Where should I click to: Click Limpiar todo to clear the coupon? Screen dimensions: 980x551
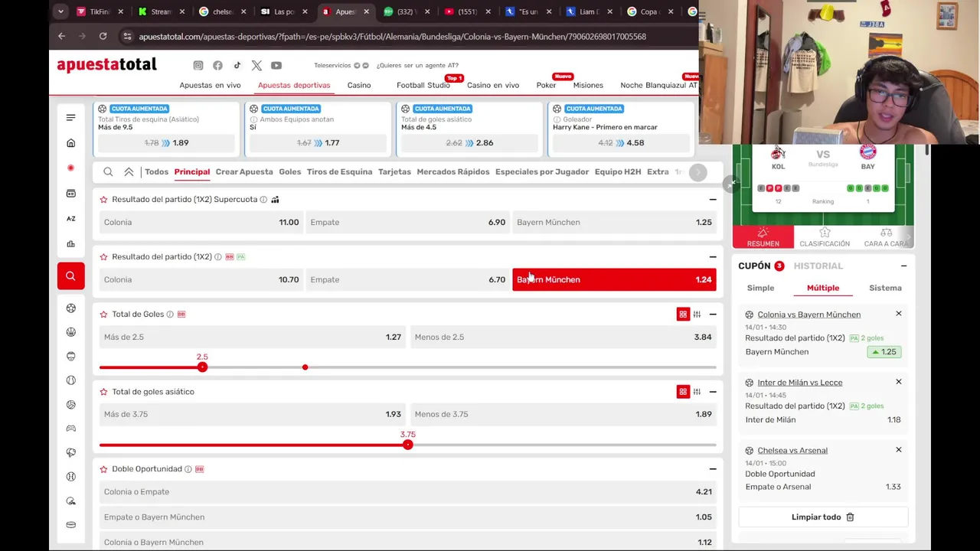(x=823, y=517)
